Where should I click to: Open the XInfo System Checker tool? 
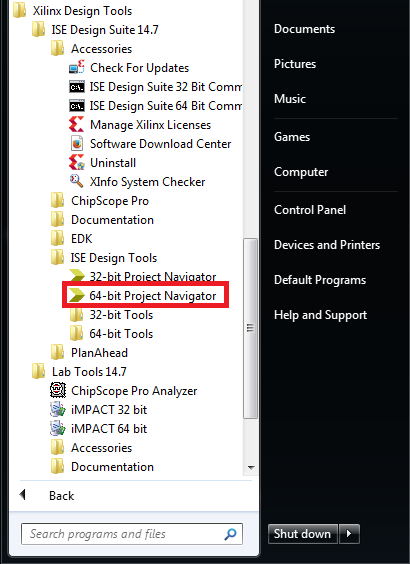(137, 182)
